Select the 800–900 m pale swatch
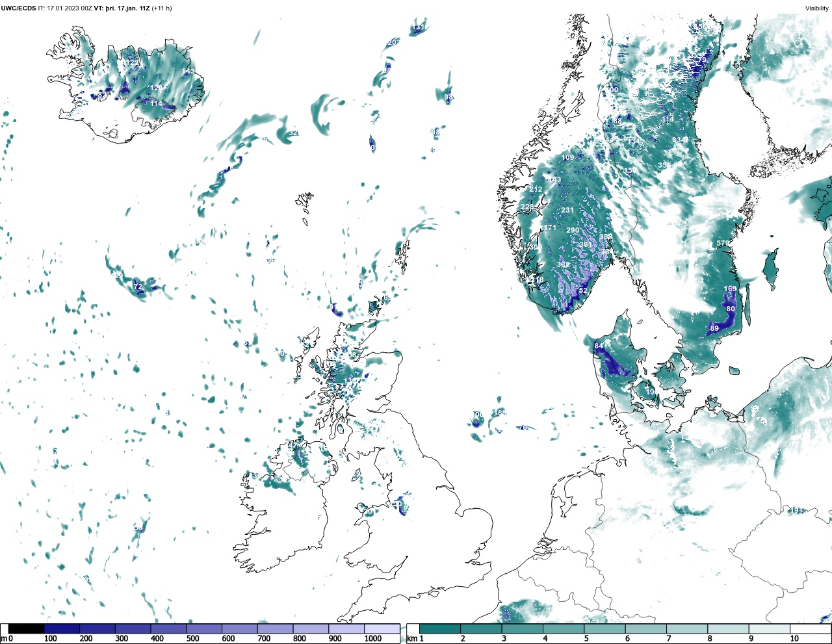 [311, 628]
